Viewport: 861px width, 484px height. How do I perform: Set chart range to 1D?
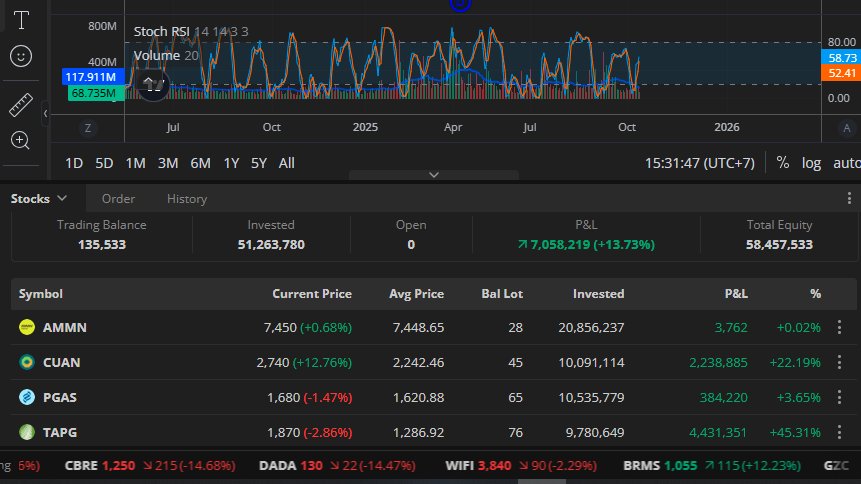(x=74, y=163)
